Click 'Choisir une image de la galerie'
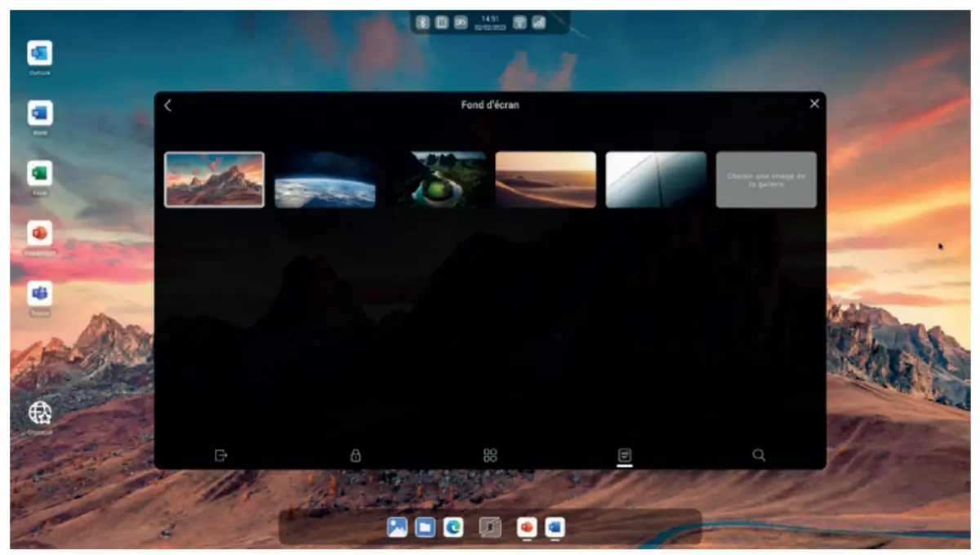 click(x=766, y=180)
